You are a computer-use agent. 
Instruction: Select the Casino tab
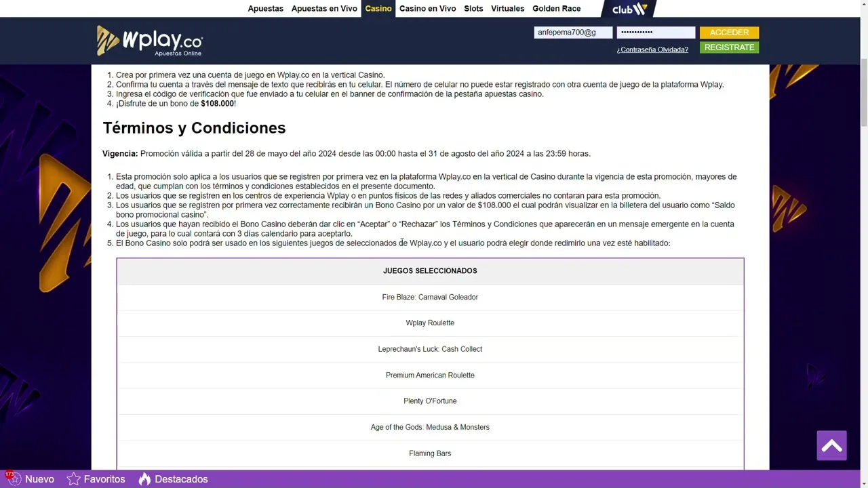coord(378,9)
